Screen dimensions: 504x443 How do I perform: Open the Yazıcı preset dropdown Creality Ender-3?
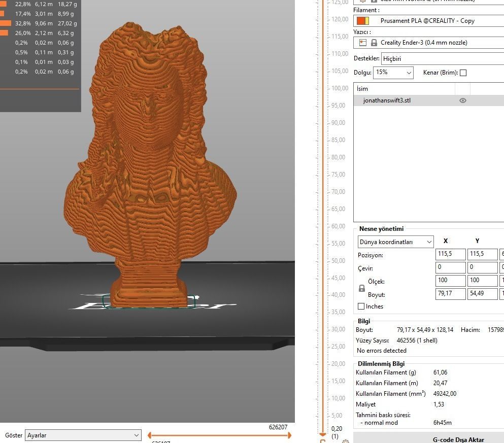429,43
